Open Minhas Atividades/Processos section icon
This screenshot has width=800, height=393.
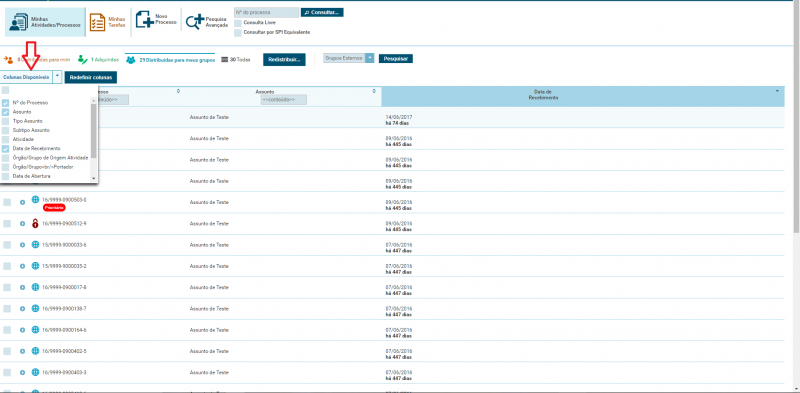pyautogui.click(x=18, y=22)
